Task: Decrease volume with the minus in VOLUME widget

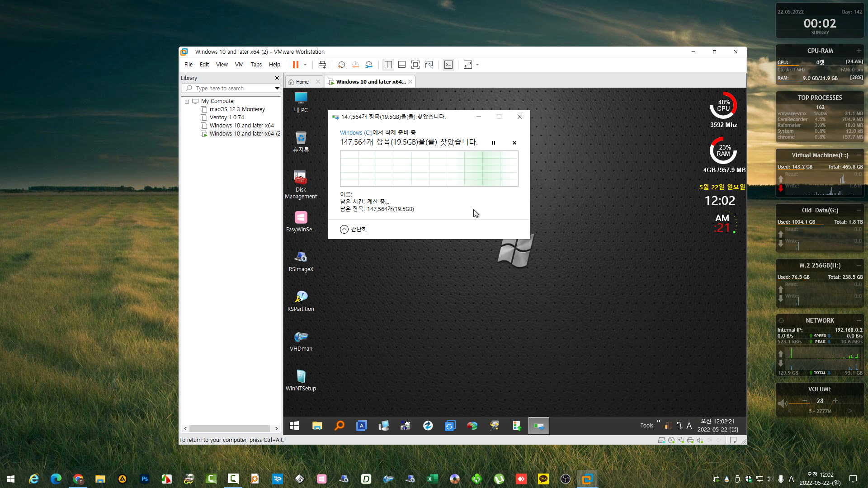Action: coord(805,401)
